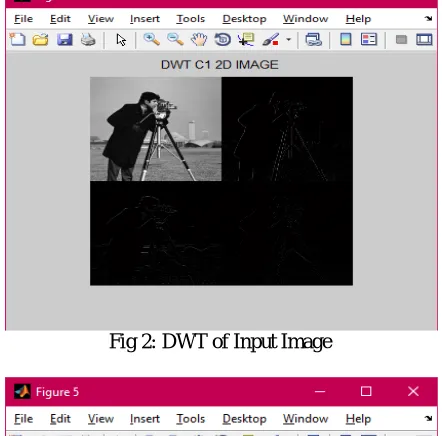Viewport: 442px width, 436px height.
Task: Open Tools menu in Figure 5 window
Action: 190,419
